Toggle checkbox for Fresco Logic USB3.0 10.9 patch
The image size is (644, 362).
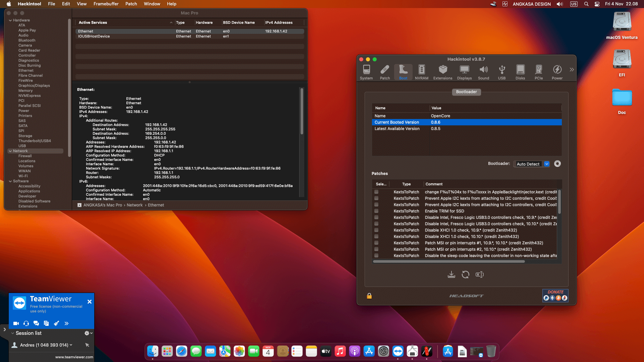[x=376, y=217]
